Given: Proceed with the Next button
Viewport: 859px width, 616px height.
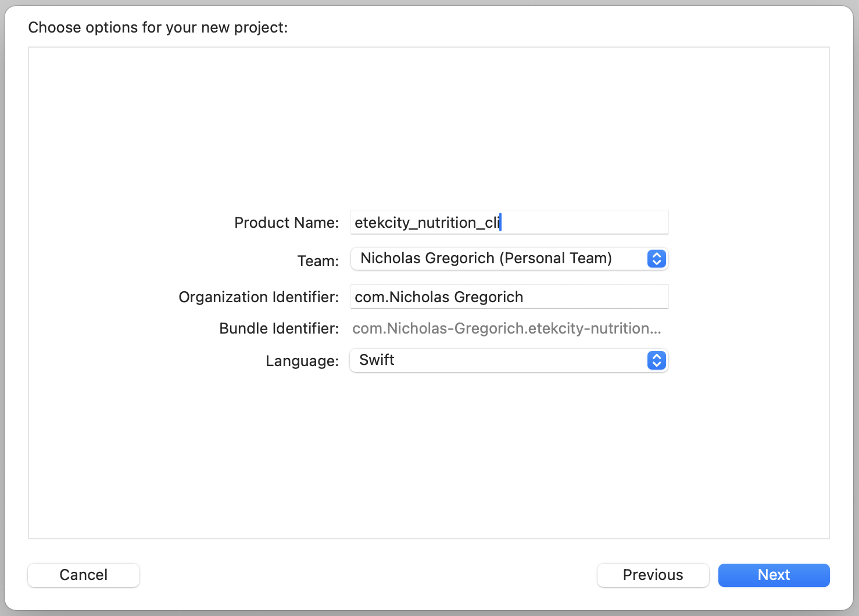Looking at the screenshot, I should pyautogui.click(x=774, y=575).
